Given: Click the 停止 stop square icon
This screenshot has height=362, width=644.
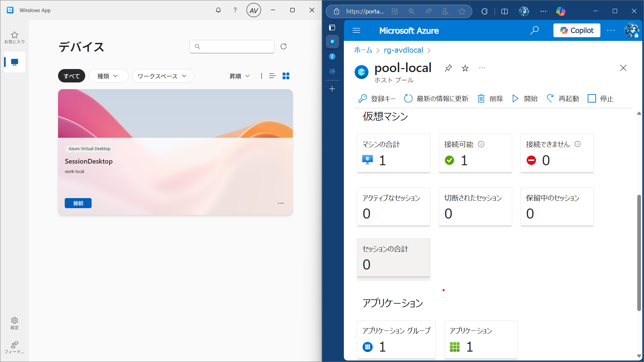Looking at the screenshot, I should 592,99.
